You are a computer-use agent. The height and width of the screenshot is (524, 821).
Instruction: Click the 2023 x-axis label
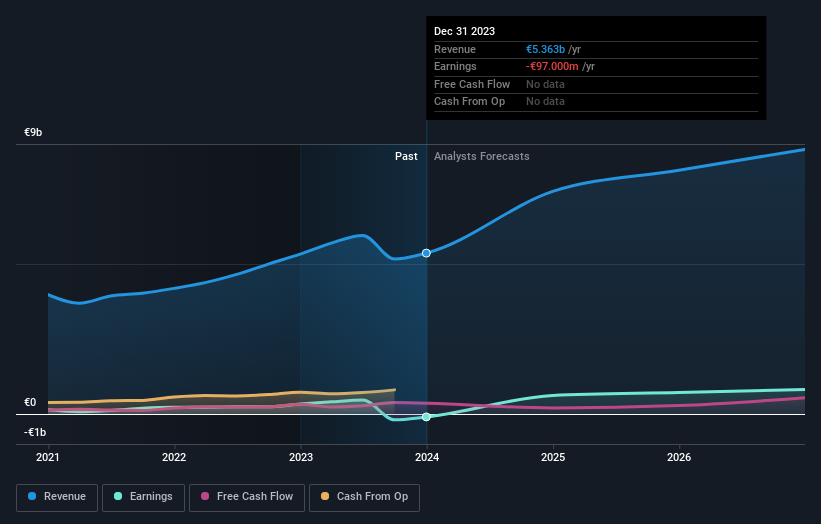[x=301, y=458]
